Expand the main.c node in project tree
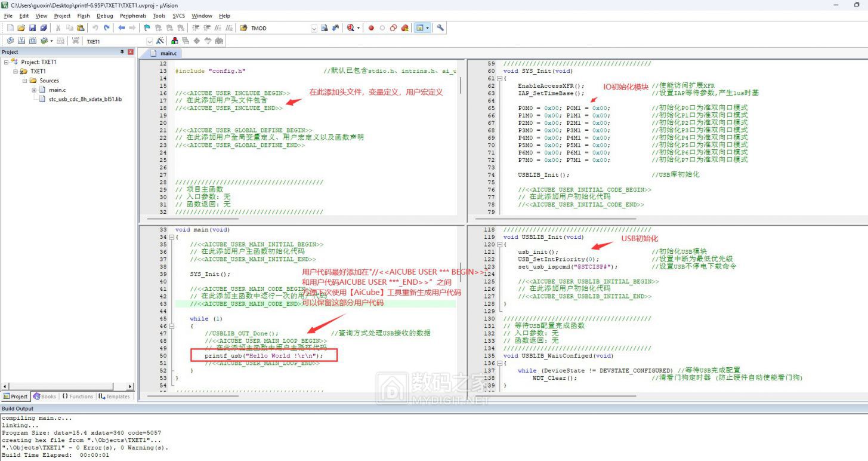Image resolution: width=868 pixels, height=461 pixels. click(x=34, y=90)
